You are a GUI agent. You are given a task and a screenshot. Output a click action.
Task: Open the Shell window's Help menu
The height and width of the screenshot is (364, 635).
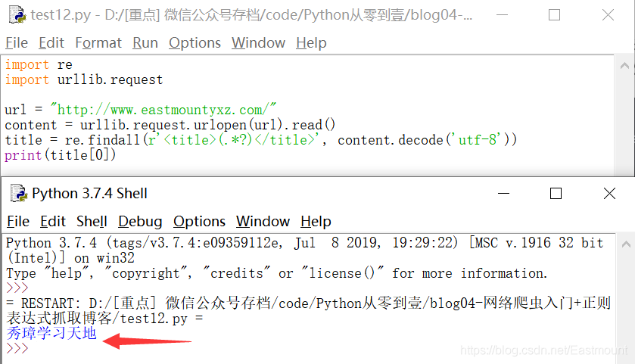pos(316,222)
